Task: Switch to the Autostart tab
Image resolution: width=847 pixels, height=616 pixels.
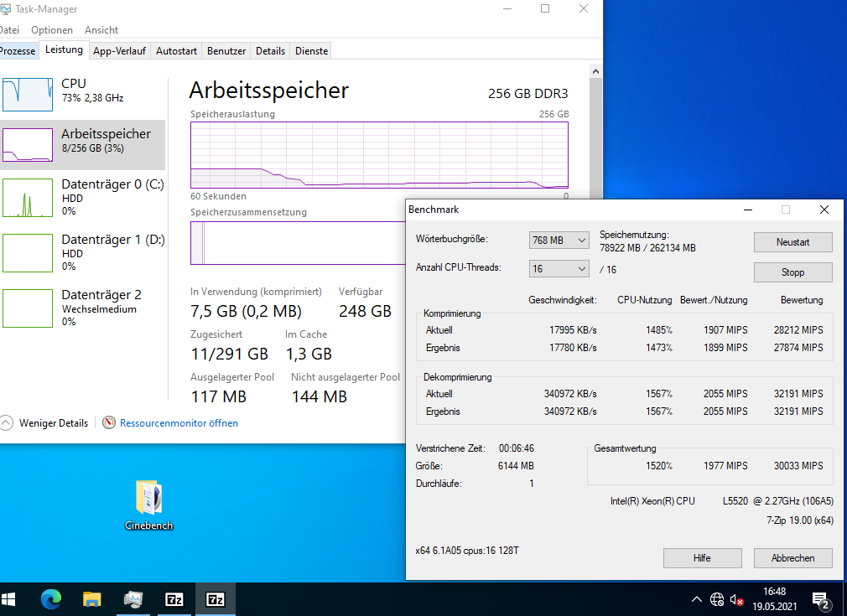Action: tap(176, 51)
